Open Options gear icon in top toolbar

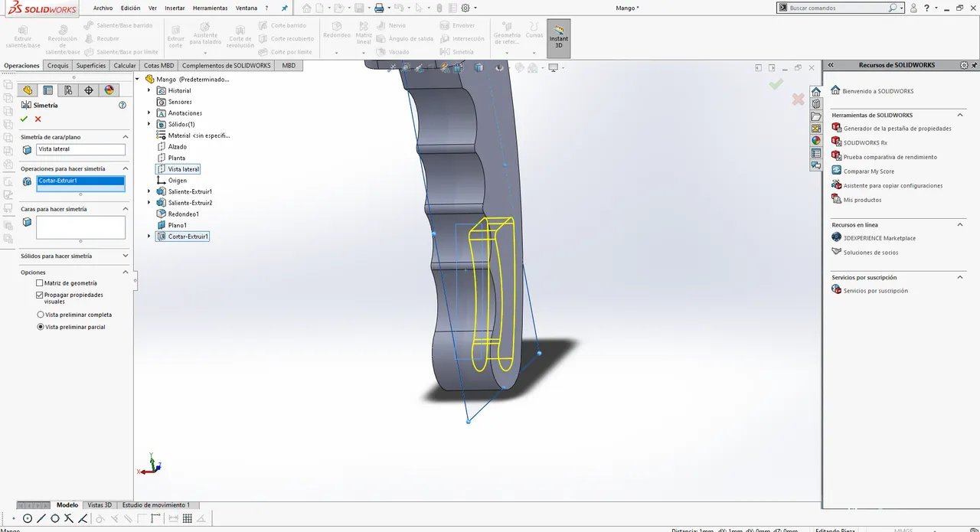point(465,8)
